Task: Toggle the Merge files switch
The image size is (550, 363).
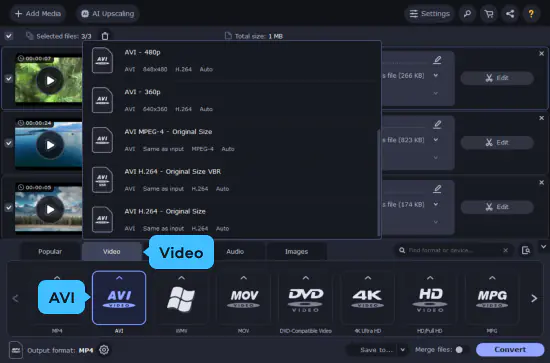Action: pos(461,350)
